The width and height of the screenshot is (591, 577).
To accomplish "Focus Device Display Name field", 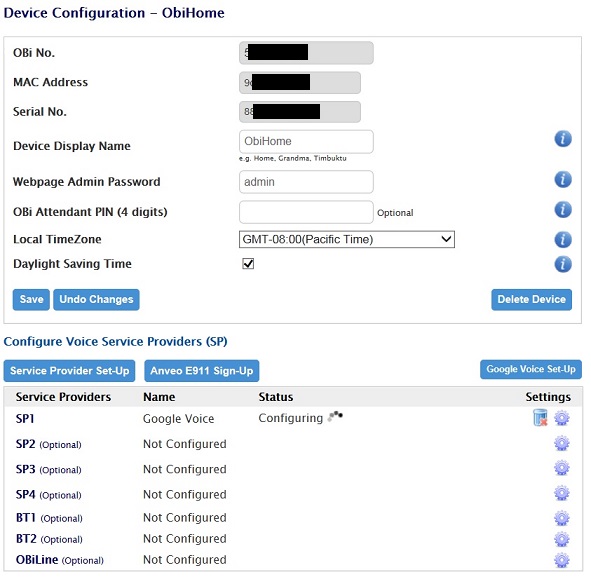I will click(x=306, y=141).
